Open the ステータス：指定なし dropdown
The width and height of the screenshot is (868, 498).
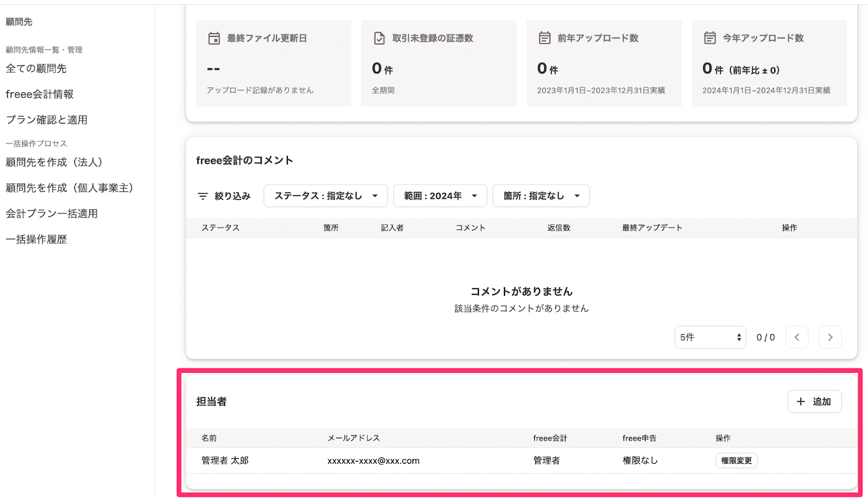326,196
